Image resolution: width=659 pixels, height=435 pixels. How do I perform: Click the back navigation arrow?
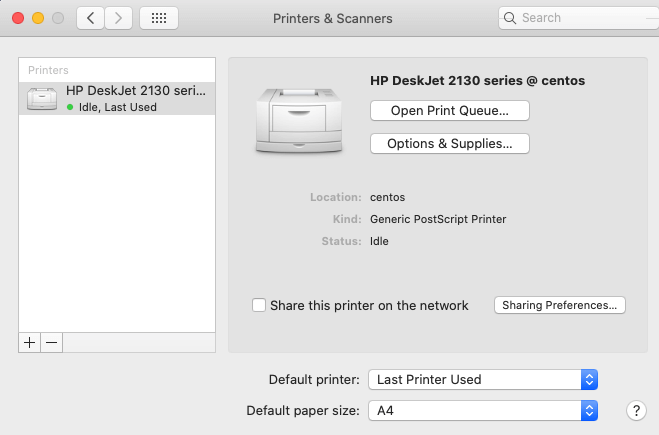(x=91, y=18)
